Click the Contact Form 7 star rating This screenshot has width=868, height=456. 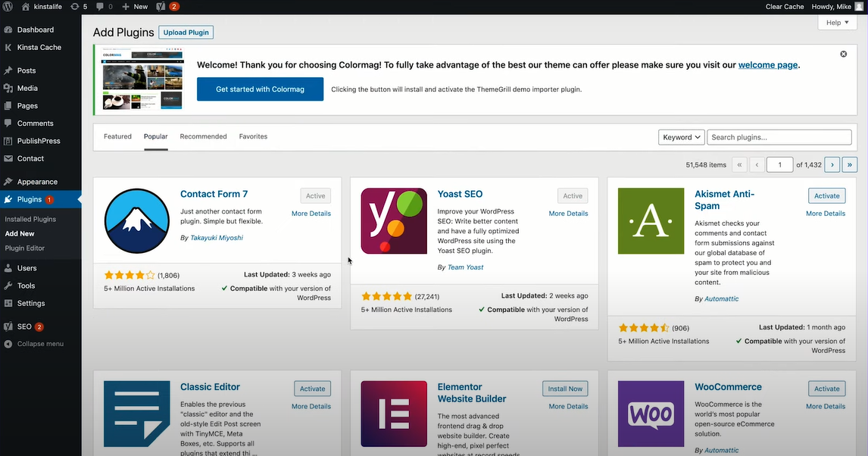(x=129, y=274)
